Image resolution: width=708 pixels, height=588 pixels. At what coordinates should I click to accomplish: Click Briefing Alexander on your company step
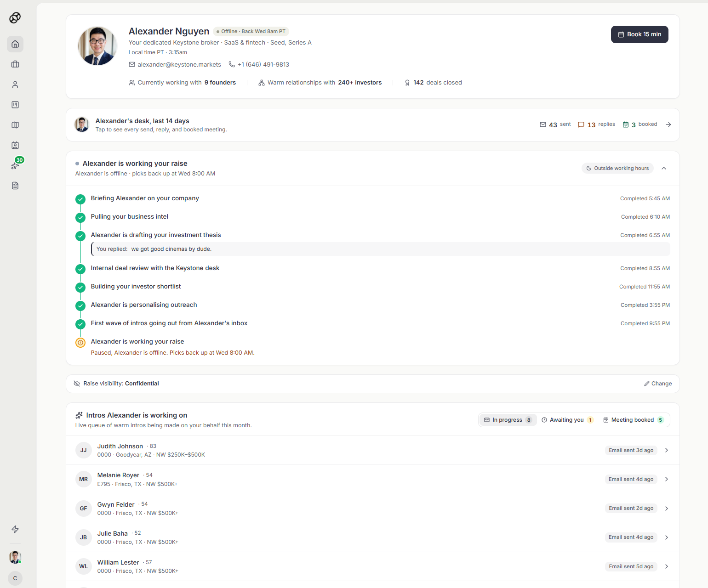pyautogui.click(x=145, y=198)
